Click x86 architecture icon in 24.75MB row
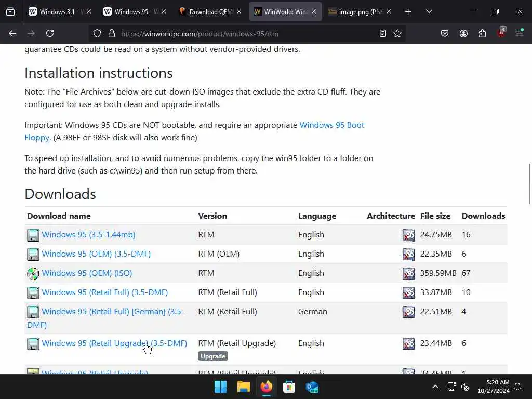532x399 pixels. [408, 235]
